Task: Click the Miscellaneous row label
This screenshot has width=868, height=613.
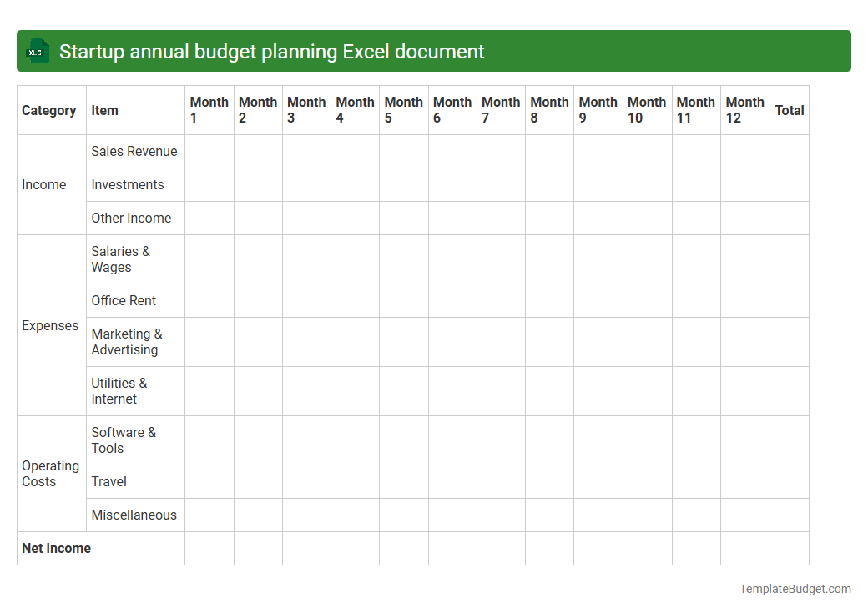Action: click(x=134, y=515)
